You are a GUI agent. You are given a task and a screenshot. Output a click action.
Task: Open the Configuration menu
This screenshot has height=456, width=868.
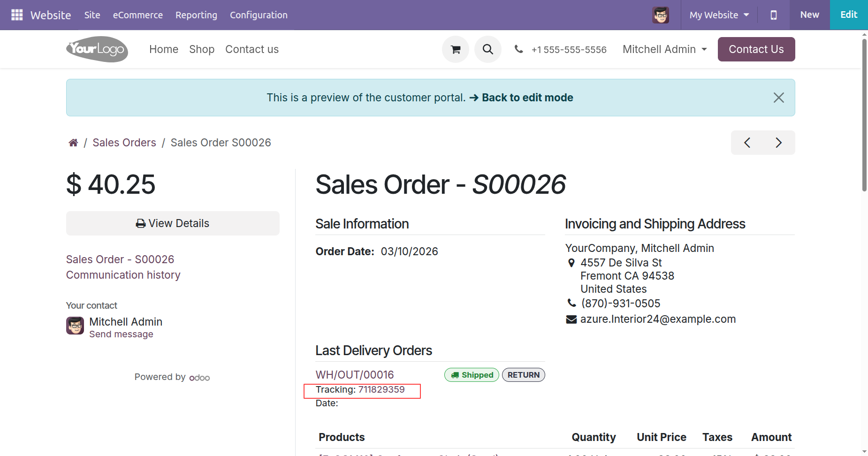click(x=259, y=15)
